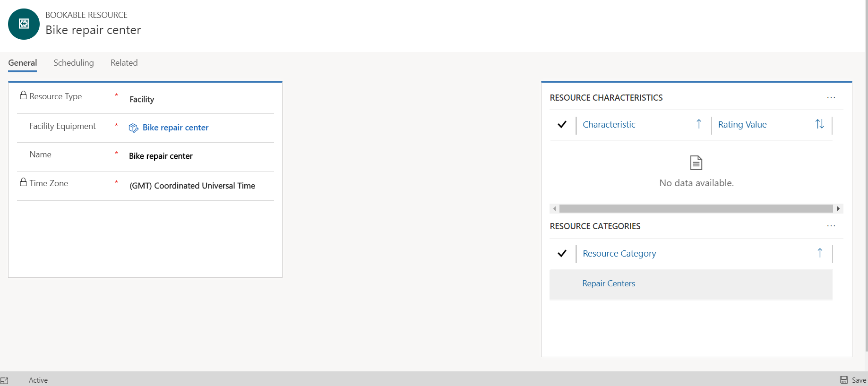Image resolution: width=868 pixels, height=386 pixels.
Task: Click Rating Value sort arrows icon
Action: (x=819, y=124)
